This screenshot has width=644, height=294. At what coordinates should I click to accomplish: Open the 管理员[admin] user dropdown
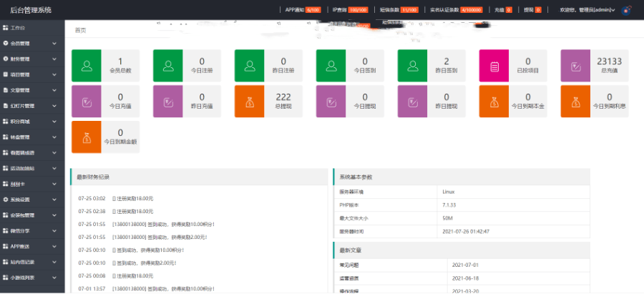coord(587,10)
